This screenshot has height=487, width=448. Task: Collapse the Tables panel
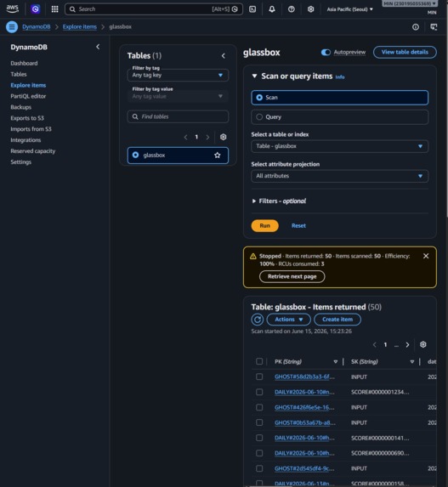click(223, 56)
